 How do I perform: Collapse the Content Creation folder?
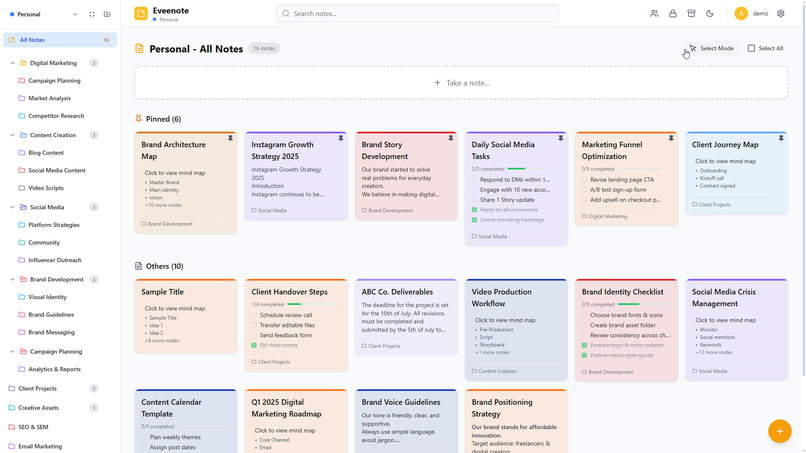[12, 135]
